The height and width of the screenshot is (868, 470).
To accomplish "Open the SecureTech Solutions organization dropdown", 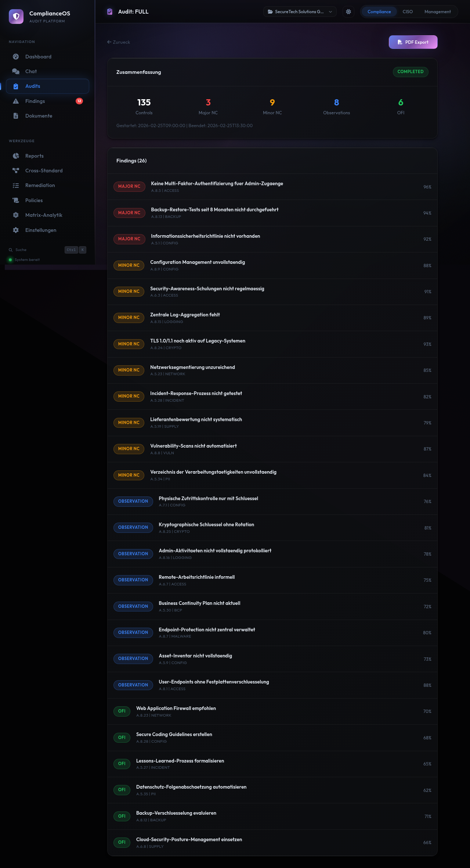I will (300, 12).
